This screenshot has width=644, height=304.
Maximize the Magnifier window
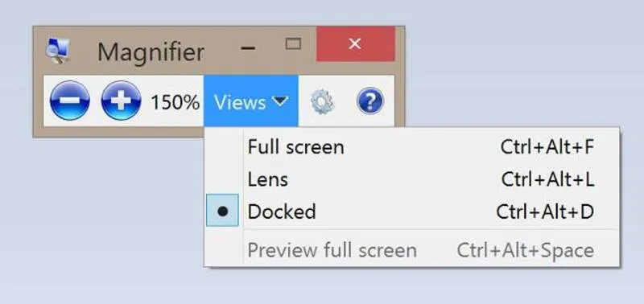(293, 43)
